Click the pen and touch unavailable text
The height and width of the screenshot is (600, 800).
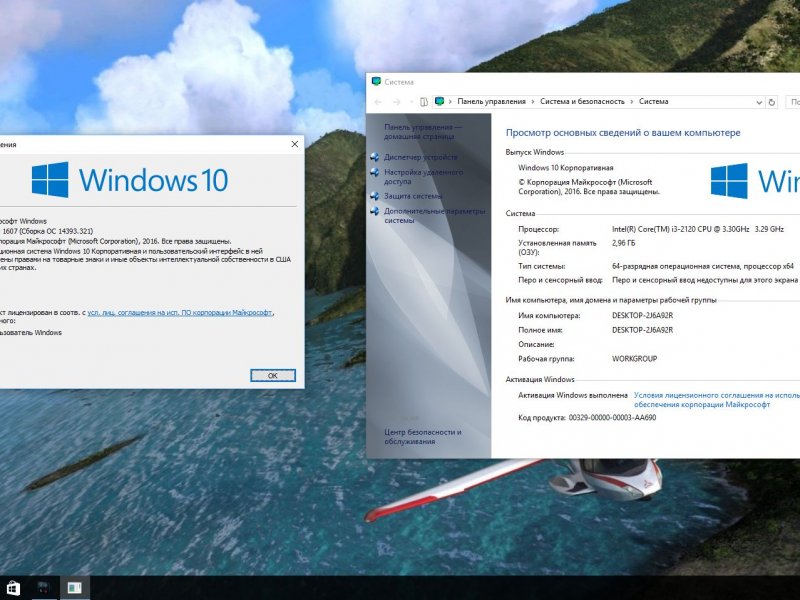[705, 280]
